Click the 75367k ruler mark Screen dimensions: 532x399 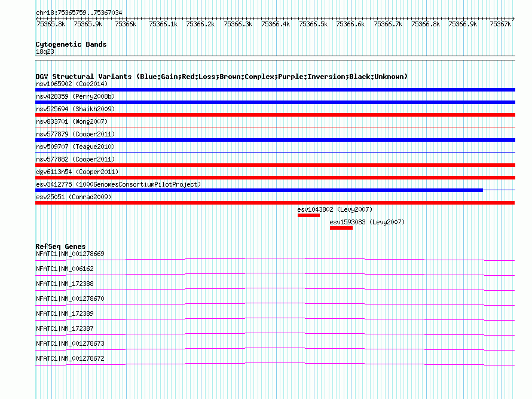[x=500, y=24]
